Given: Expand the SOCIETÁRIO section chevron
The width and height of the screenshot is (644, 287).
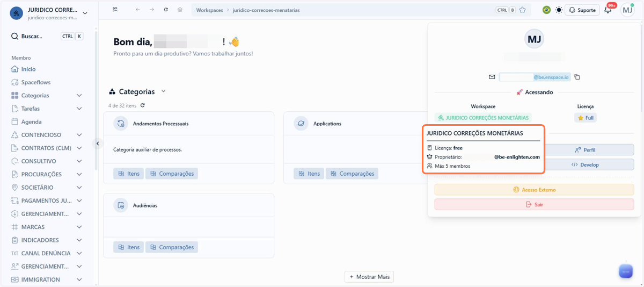Looking at the screenshot, I should point(79,188).
